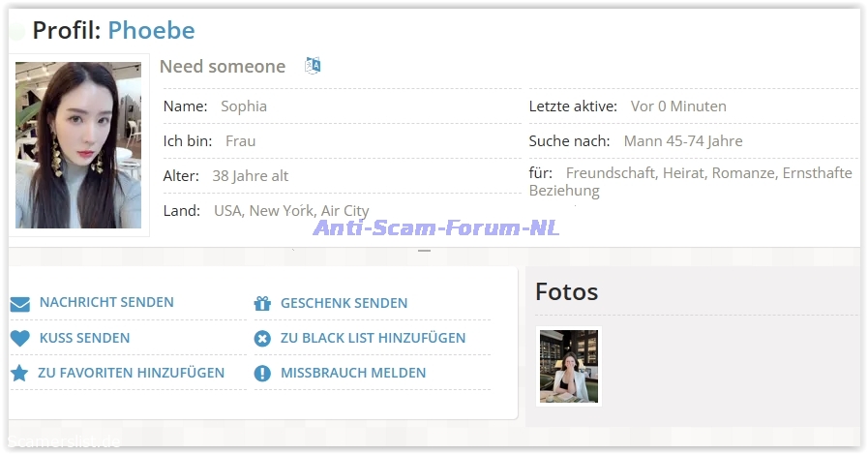Click the Mann 45-74 Jahre value
This screenshot has height=454, width=868.
(683, 141)
